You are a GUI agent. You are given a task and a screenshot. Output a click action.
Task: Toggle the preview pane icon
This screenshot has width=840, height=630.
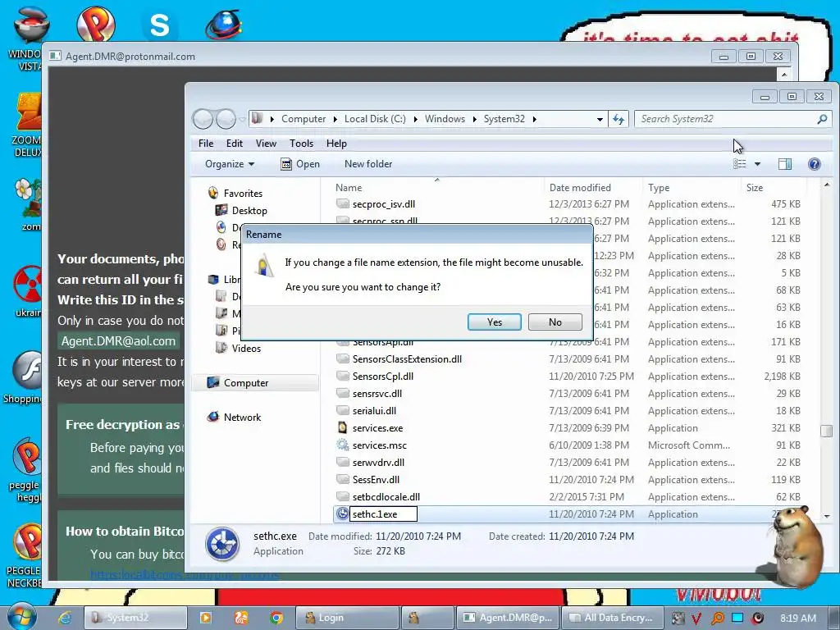click(x=785, y=164)
